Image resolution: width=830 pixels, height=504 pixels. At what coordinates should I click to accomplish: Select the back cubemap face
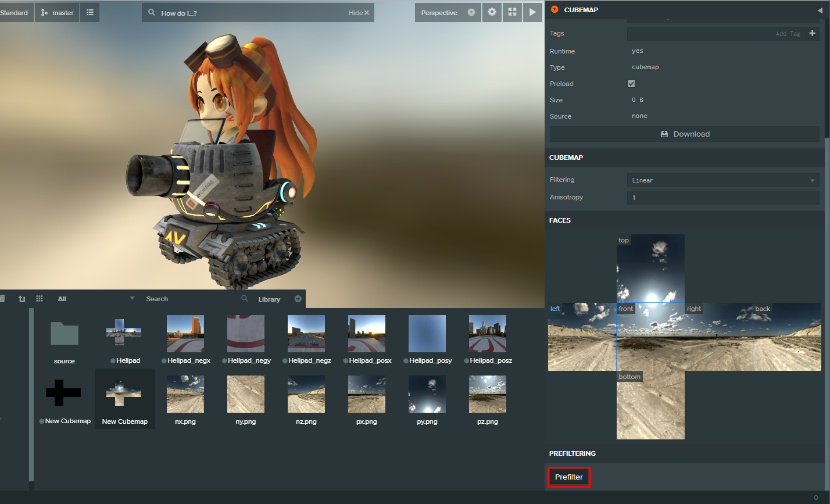787,337
